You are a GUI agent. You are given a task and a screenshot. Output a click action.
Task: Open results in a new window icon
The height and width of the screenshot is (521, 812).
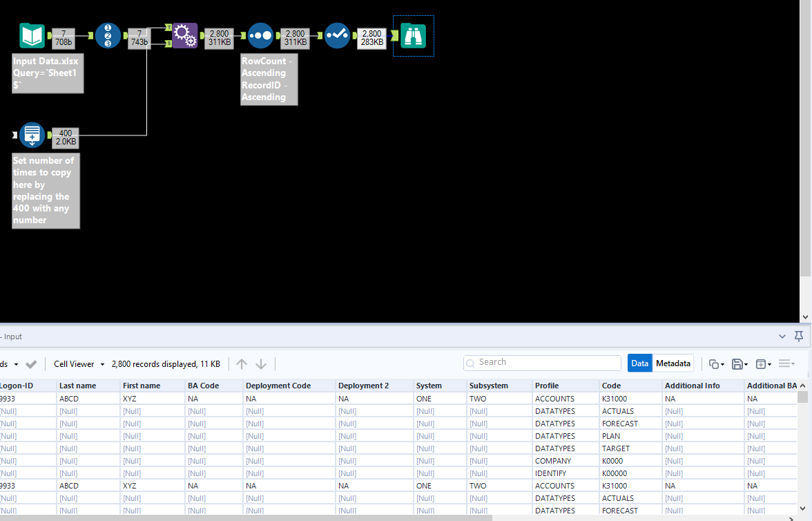[760, 363]
